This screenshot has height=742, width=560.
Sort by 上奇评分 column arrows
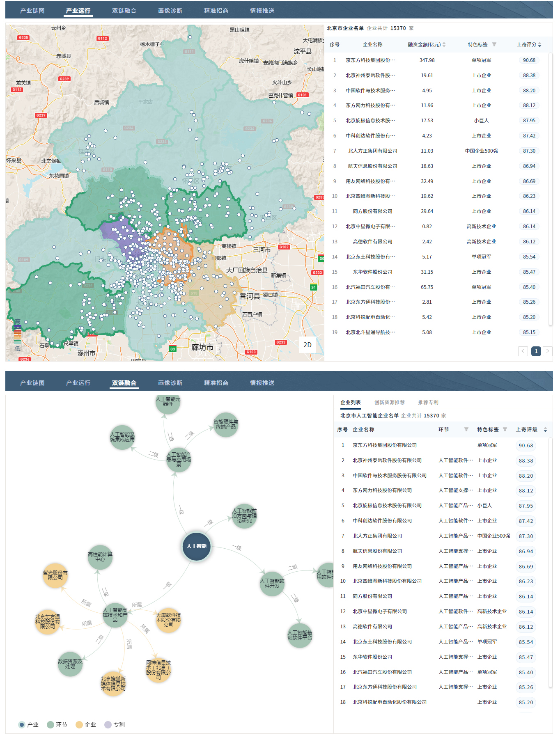click(539, 45)
